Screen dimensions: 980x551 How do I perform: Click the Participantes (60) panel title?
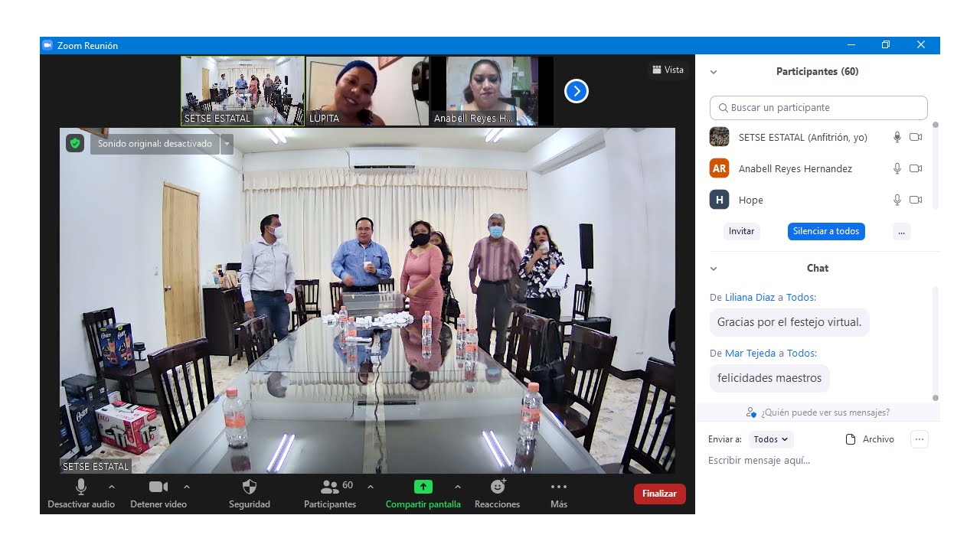tap(817, 72)
